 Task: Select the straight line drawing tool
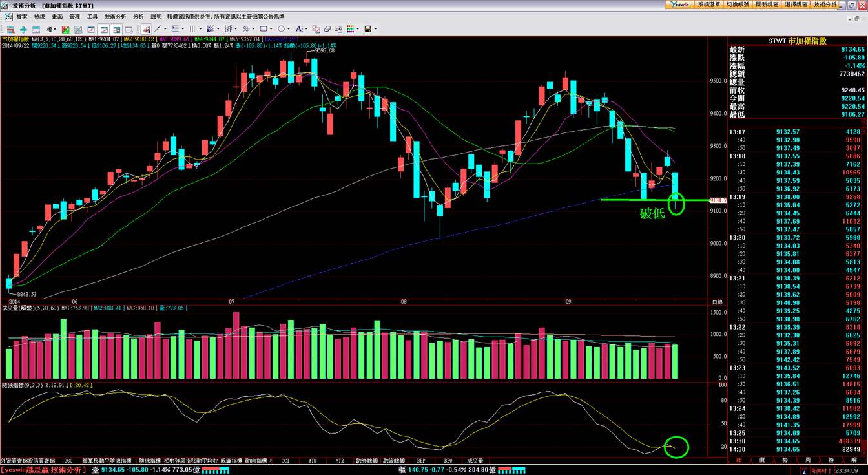[158, 29]
